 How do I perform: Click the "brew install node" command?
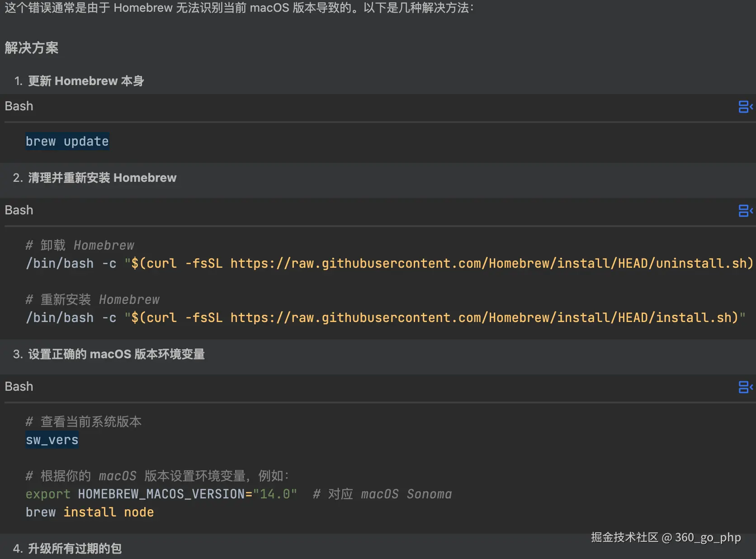(90, 512)
